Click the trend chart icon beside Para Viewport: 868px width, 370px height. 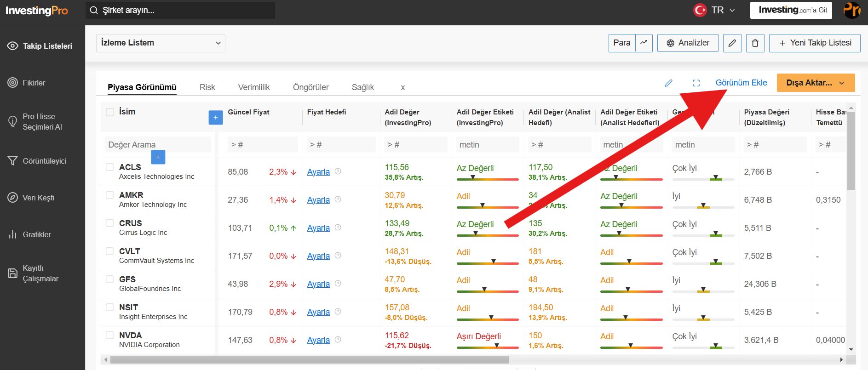[644, 43]
